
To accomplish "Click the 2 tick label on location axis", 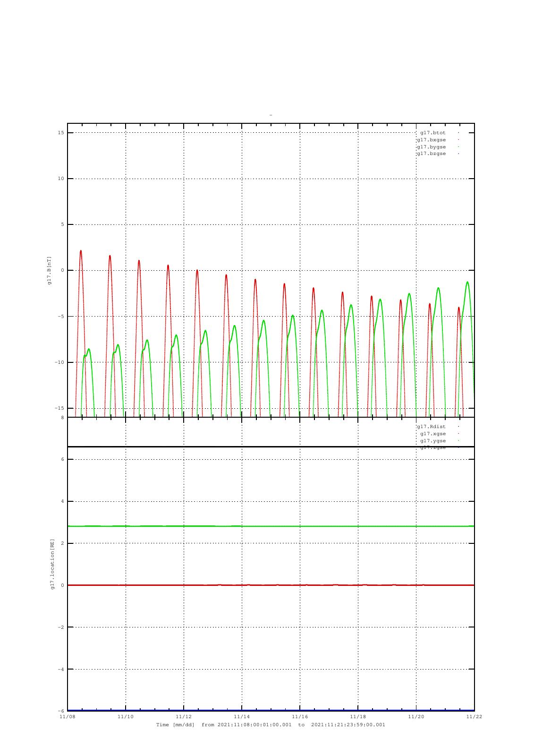I will click(x=63, y=543).
